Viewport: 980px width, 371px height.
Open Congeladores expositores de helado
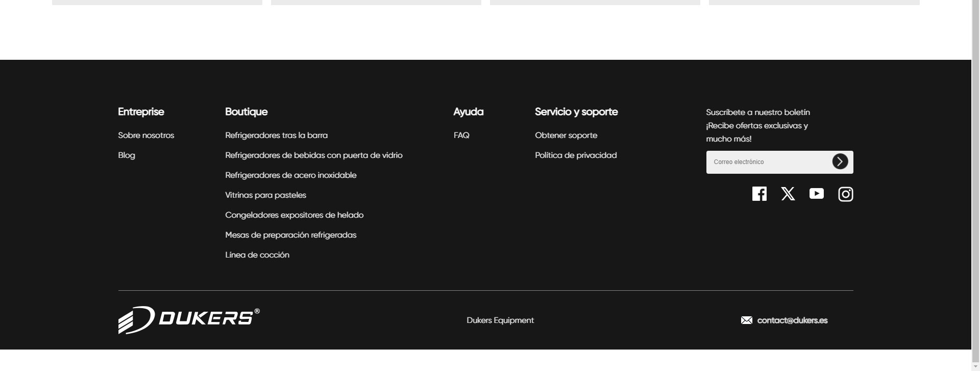tap(294, 215)
